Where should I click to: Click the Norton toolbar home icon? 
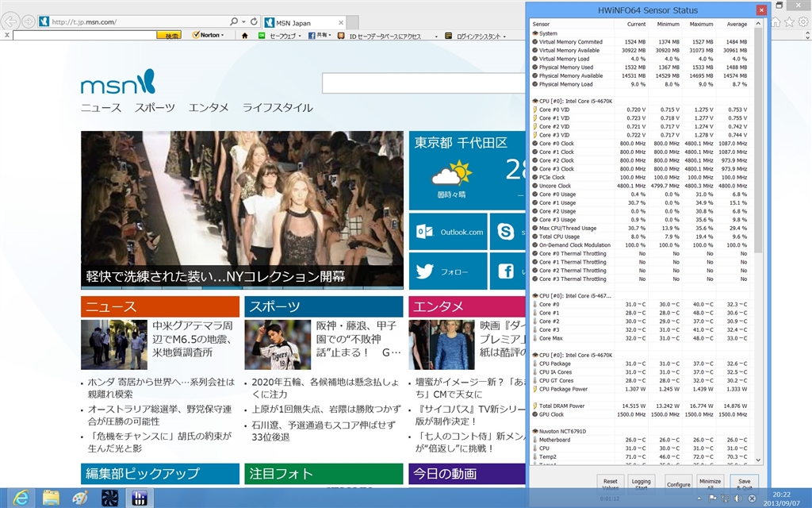pos(245,36)
